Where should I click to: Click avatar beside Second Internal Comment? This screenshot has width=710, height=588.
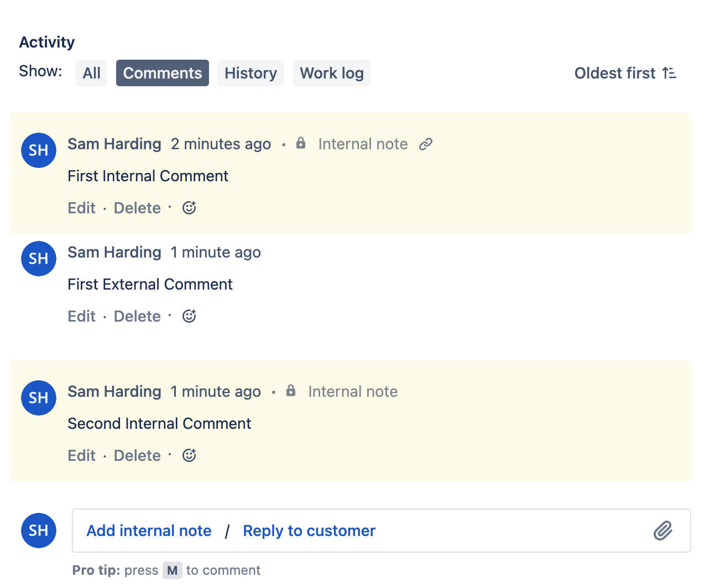[x=39, y=398]
